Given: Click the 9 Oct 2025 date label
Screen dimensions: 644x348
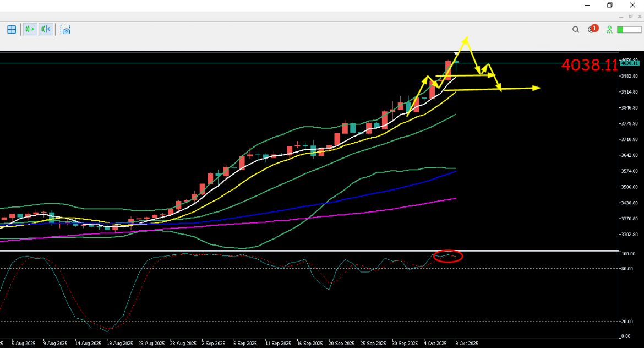Looking at the screenshot, I should click(467, 344).
